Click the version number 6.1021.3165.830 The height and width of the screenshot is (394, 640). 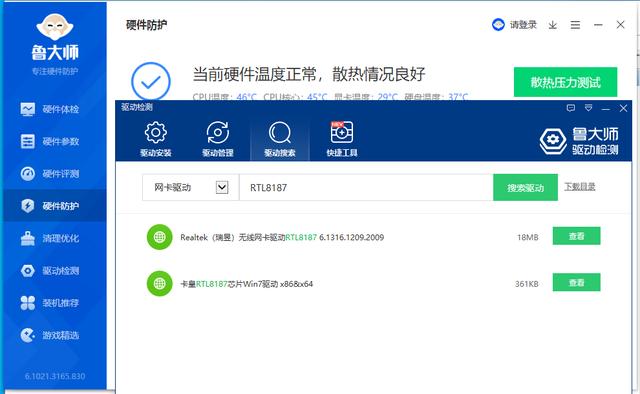tap(55, 376)
